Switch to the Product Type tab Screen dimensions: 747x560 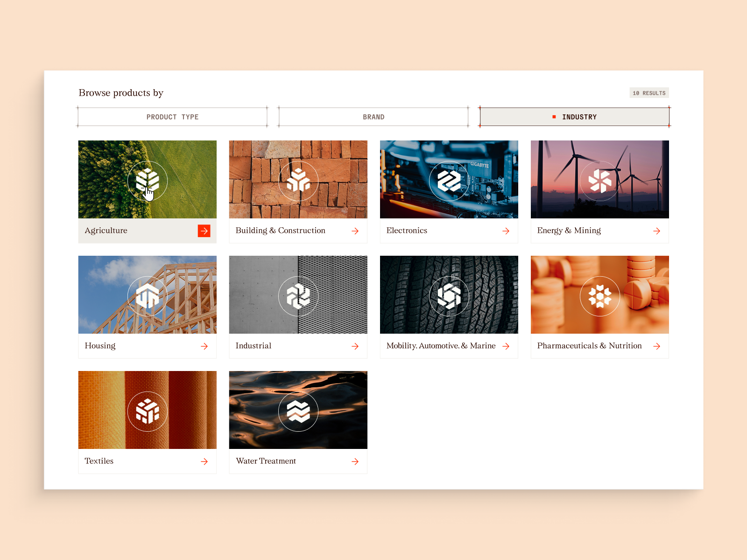172,117
